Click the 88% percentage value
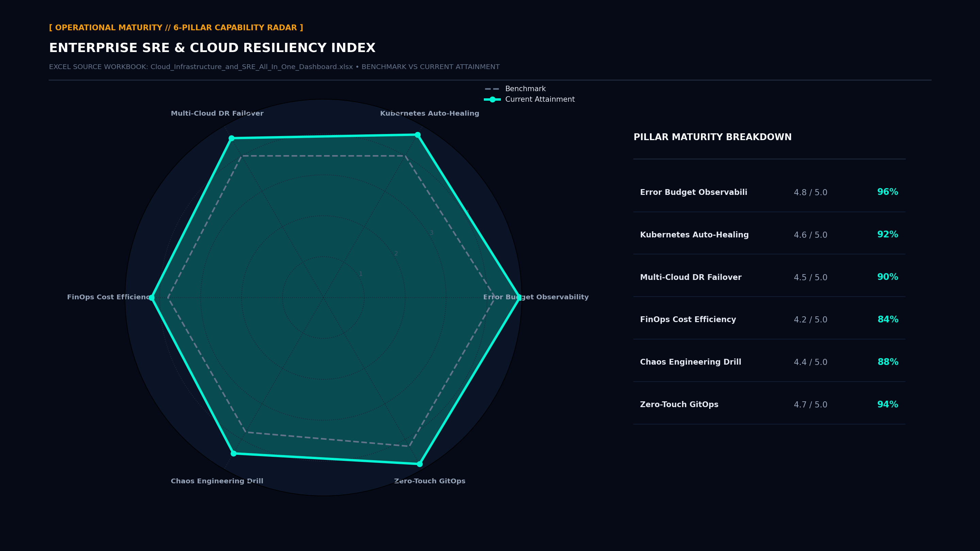Screen dimensions: 980x551 coord(888,362)
